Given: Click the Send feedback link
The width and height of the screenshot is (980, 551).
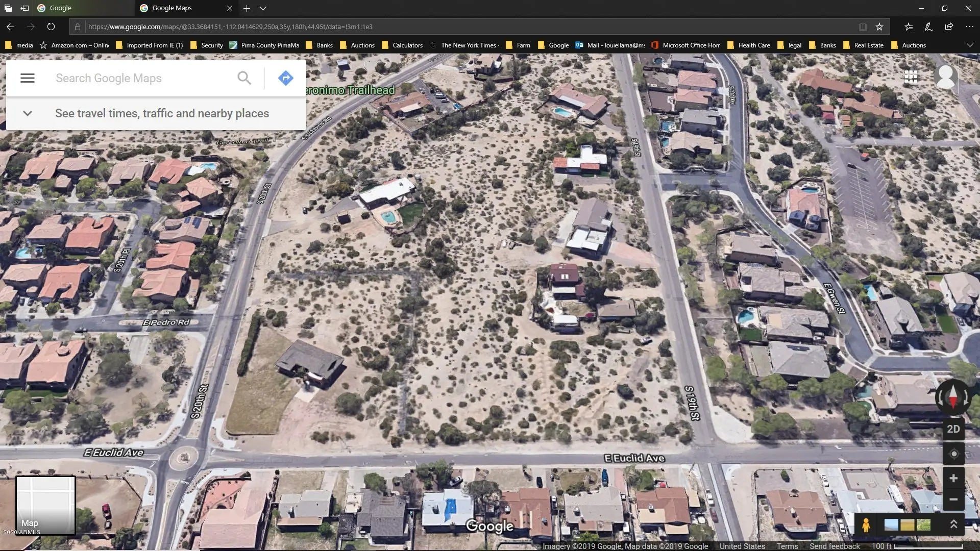Looking at the screenshot, I should click(x=835, y=546).
